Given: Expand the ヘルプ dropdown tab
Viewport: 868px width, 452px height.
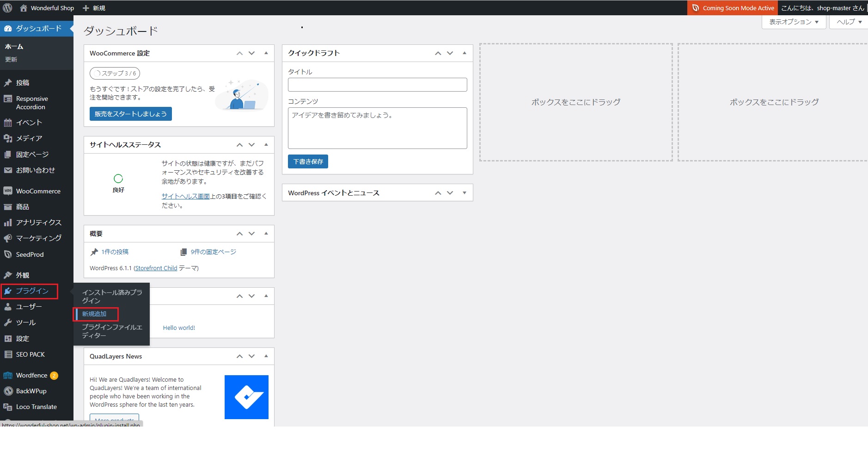Looking at the screenshot, I should point(849,22).
